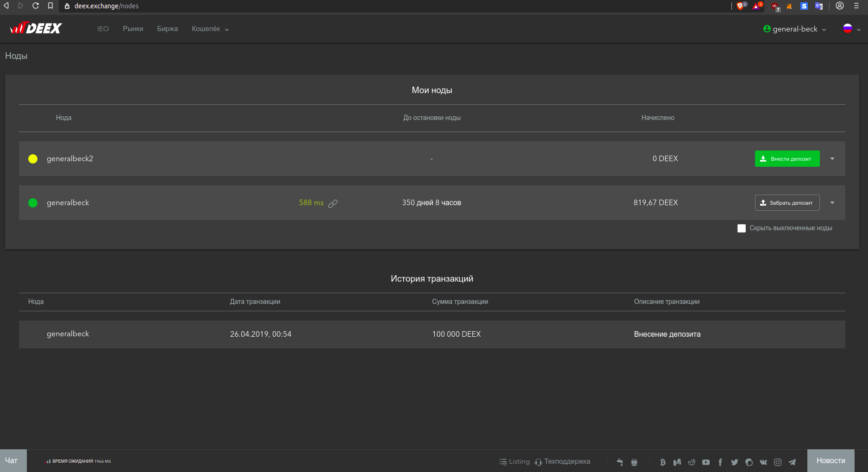Open the Reddit icon link

692,462
